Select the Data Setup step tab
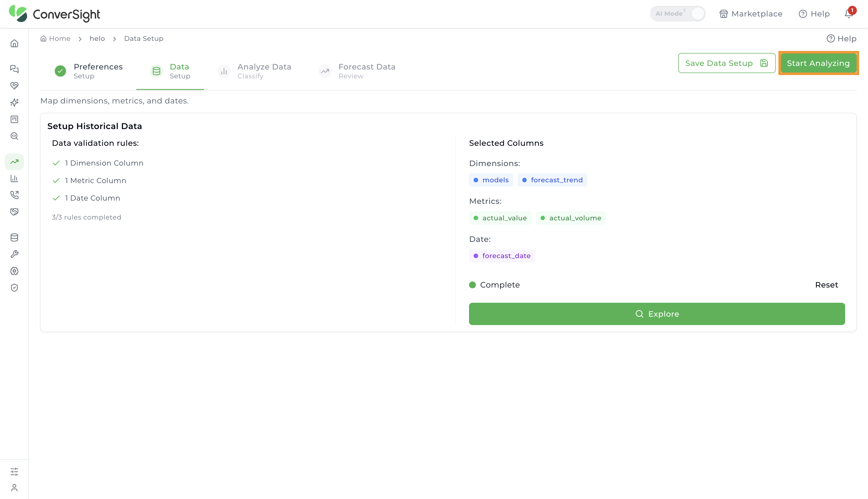Screen dimensions: 868x499 170,71
